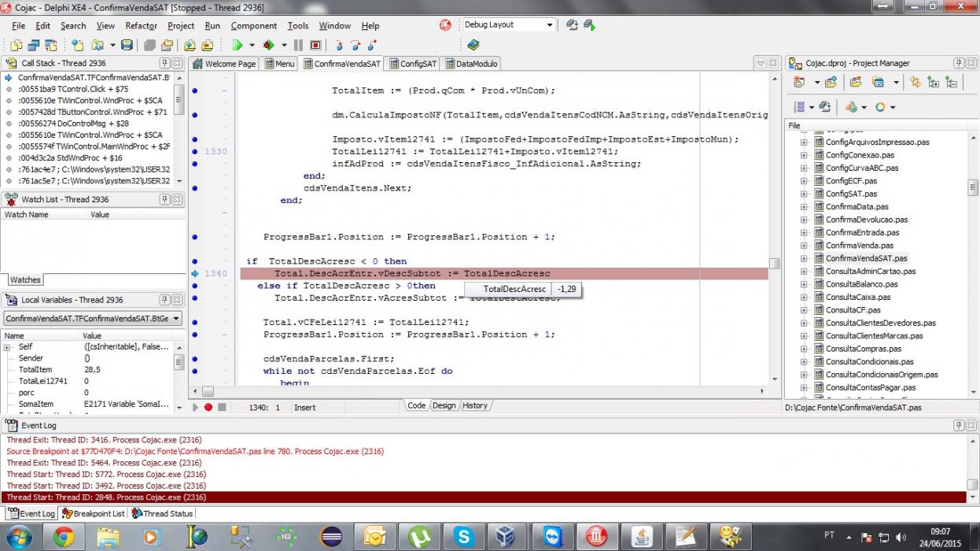Pin the Watch List panel
This screenshot has width=980, height=551.
coord(164,199)
